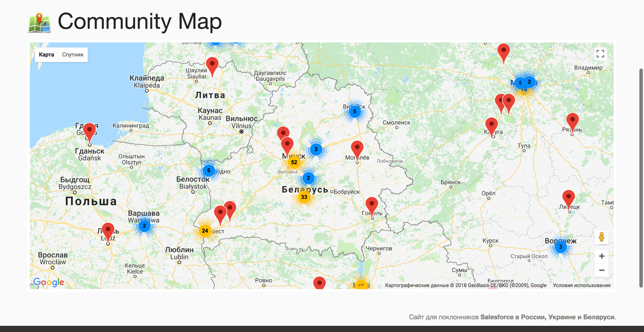Open the yellow cluster marked 52

(x=294, y=162)
